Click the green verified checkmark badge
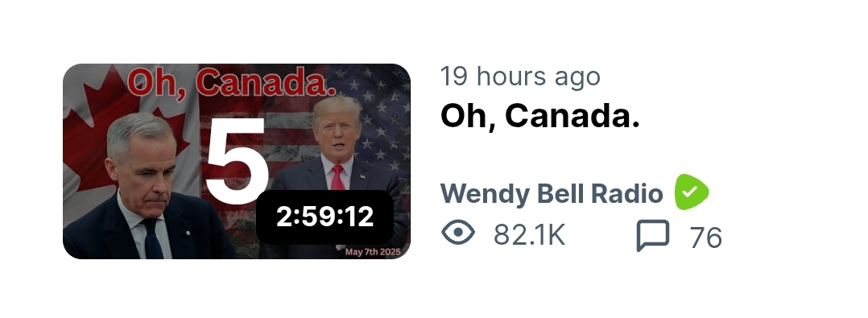This screenshot has width=868, height=318. pos(692,192)
